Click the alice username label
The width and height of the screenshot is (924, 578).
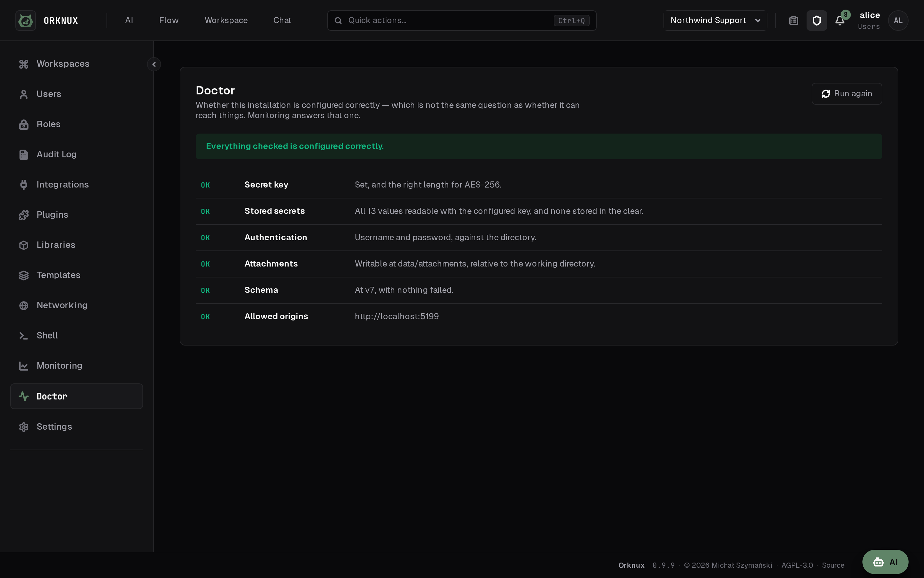point(869,15)
